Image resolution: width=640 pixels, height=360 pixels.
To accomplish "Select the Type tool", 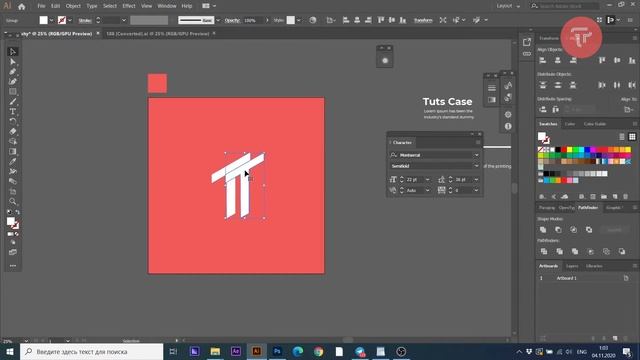I will [x=13, y=111].
